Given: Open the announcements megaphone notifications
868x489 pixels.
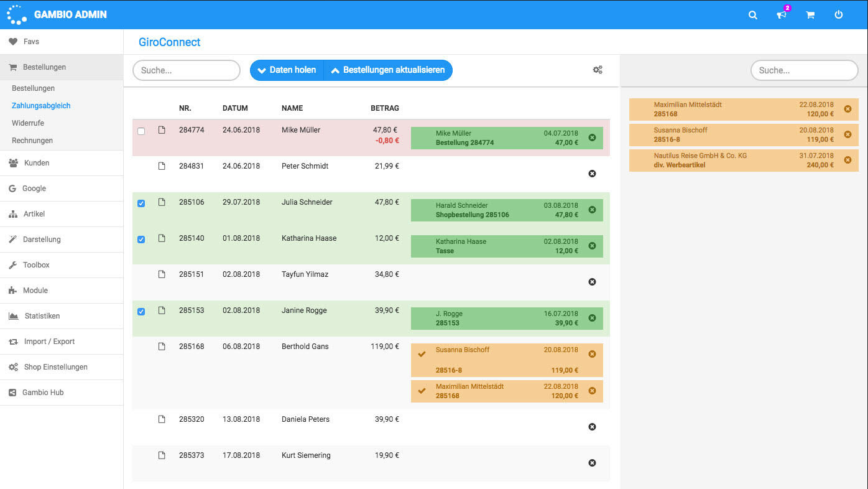Looking at the screenshot, I should pyautogui.click(x=782, y=15).
